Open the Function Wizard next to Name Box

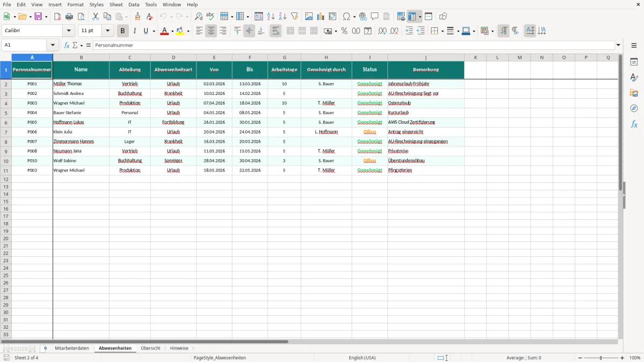(x=67, y=46)
